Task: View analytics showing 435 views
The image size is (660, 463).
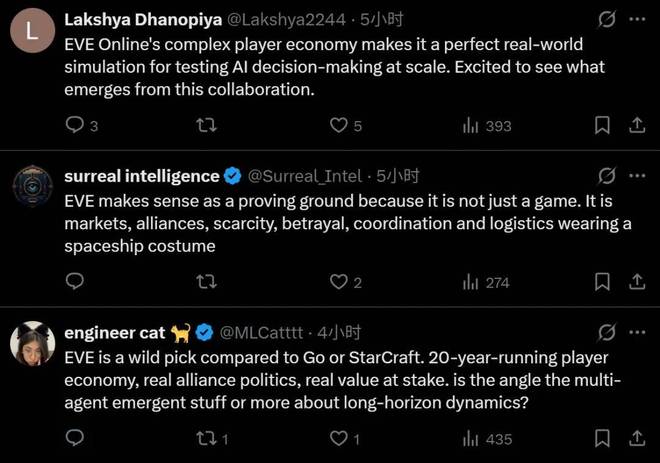Action: [x=487, y=439]
